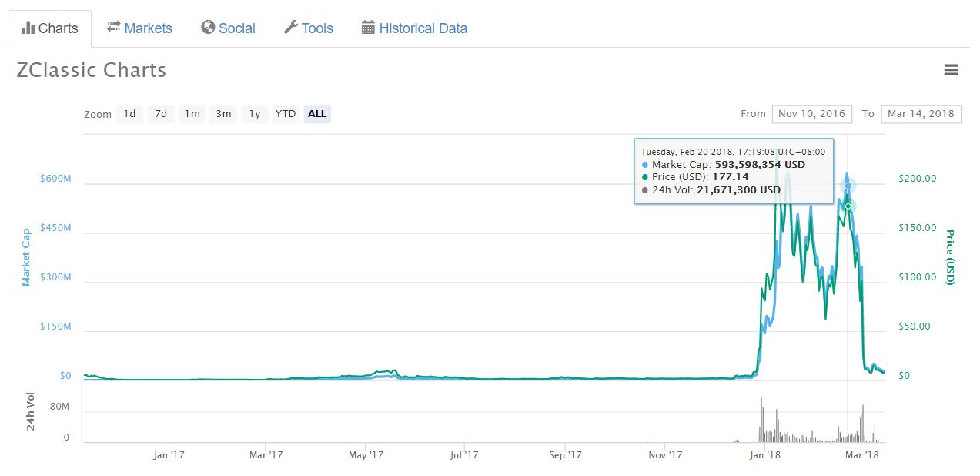The height and width of the screenshot is (476, 980).
Task: Click the To date field Mar 14, 2018
Action: point(921,114)
